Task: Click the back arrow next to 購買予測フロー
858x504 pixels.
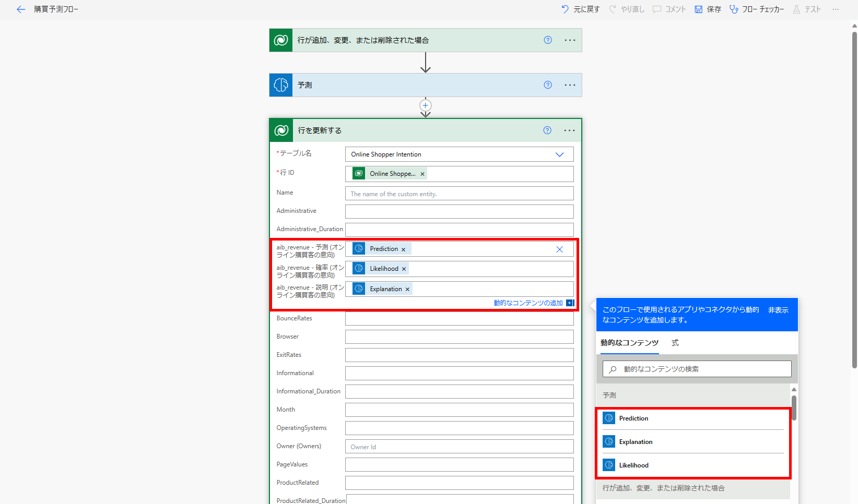Action: (x=21, y=9)
